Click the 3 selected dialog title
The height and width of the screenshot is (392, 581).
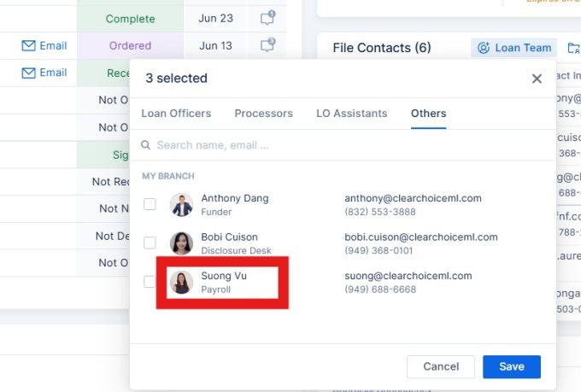(176, 79)
